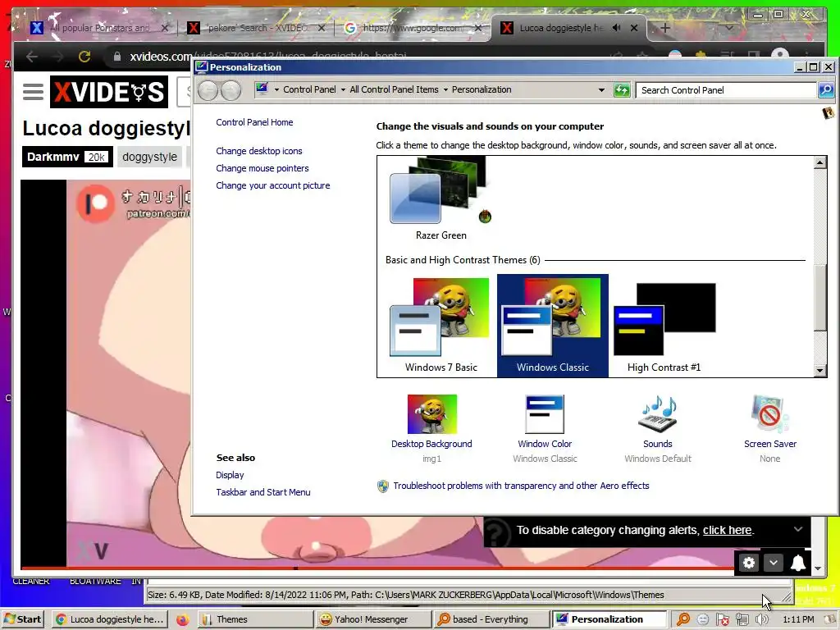Select the High Contrast #1 theme
This screenshot has width=840, height=630.
(664, 325)
